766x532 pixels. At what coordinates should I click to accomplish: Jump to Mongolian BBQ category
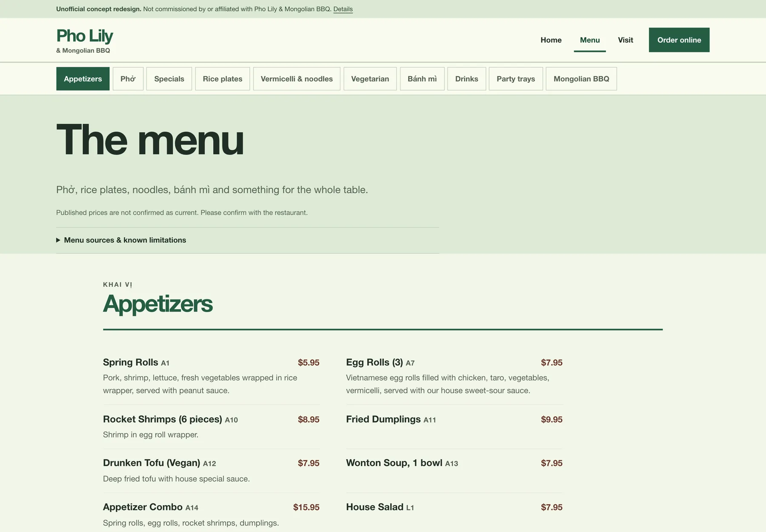click(581, 79)
